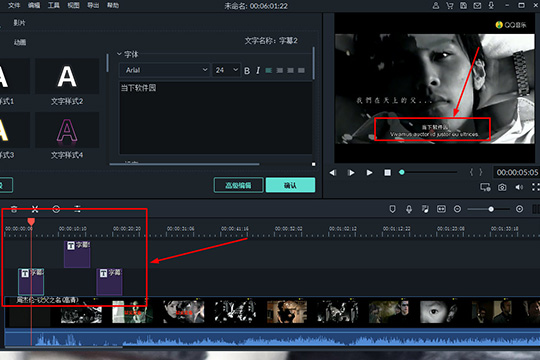The image size is (540, 360).
Task: Take a snapshot with the camera icon
Action: (x=502, y=187)
